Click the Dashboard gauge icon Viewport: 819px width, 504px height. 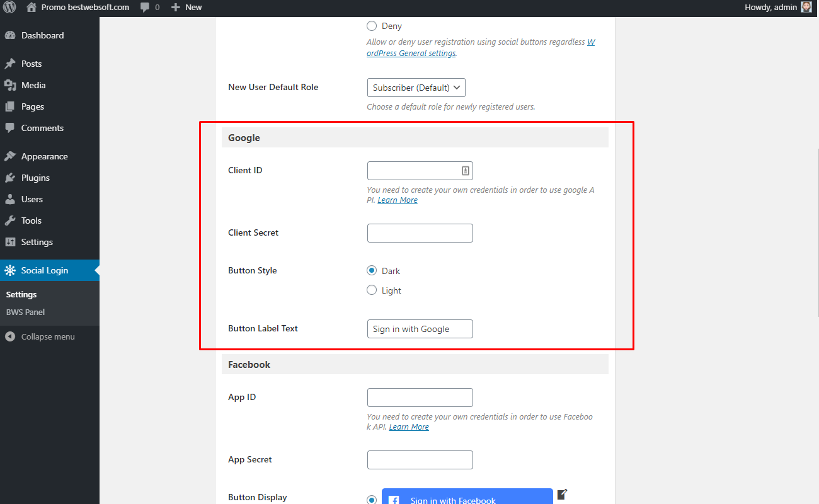click(10, 35)
